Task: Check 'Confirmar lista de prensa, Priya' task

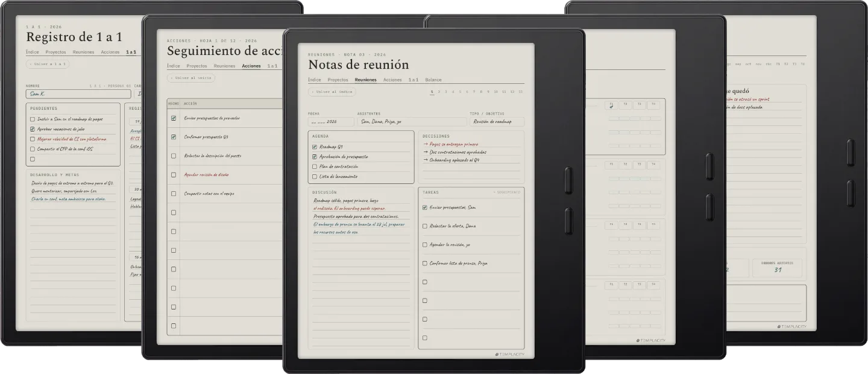Action: [x=425, y=263]
